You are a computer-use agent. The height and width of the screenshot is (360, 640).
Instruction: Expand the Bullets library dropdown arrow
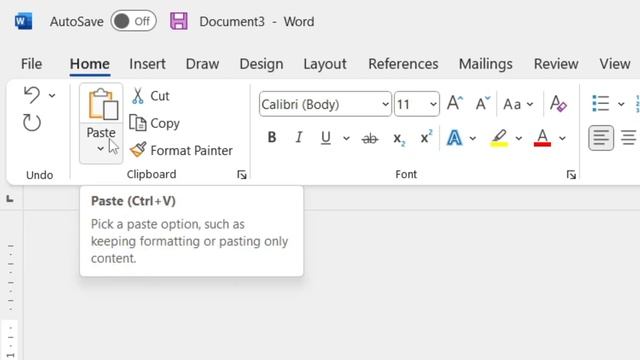tap(621, 104)
